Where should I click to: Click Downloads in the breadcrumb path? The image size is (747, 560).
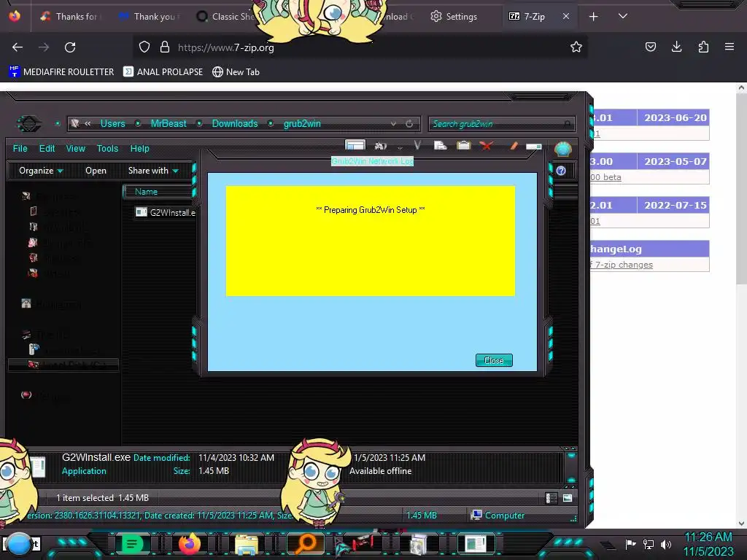tap(235, 123)
